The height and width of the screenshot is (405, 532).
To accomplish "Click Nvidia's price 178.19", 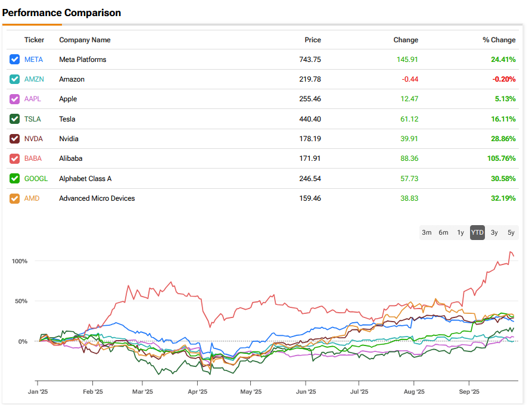I will pyautogui.click(x=310, y=139).
